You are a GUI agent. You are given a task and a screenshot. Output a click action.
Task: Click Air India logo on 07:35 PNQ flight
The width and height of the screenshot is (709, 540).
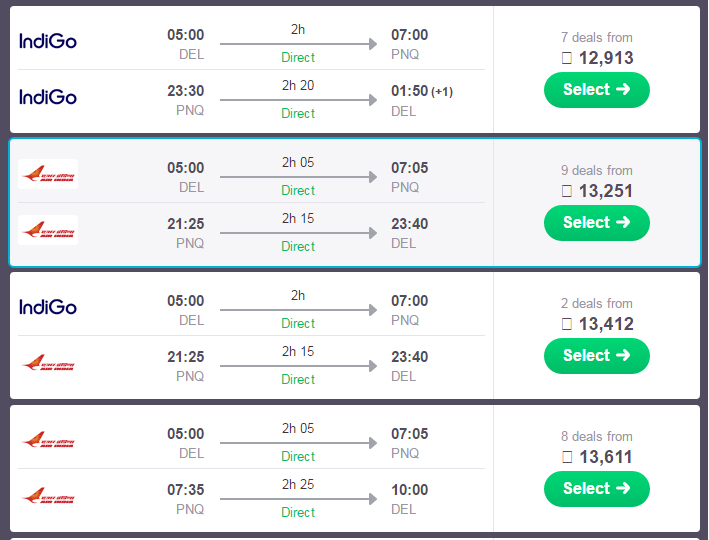click(48, 496)
